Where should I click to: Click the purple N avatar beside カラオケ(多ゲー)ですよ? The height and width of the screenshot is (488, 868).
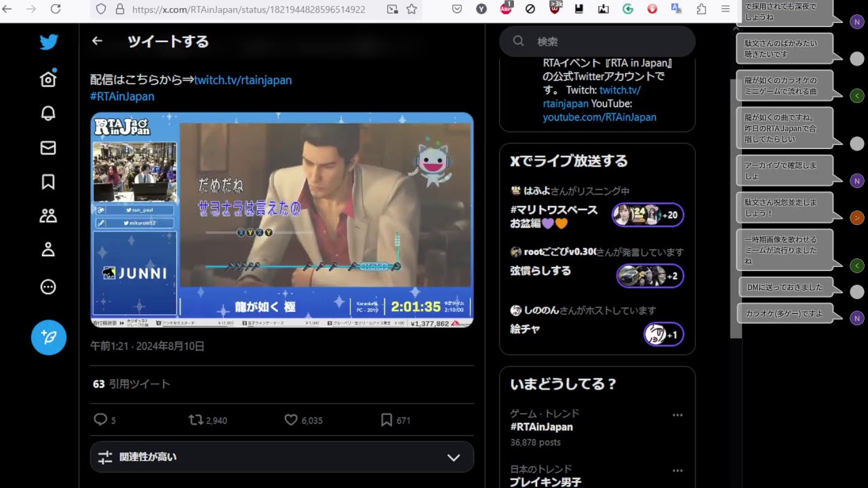click(x=857, y=318)
